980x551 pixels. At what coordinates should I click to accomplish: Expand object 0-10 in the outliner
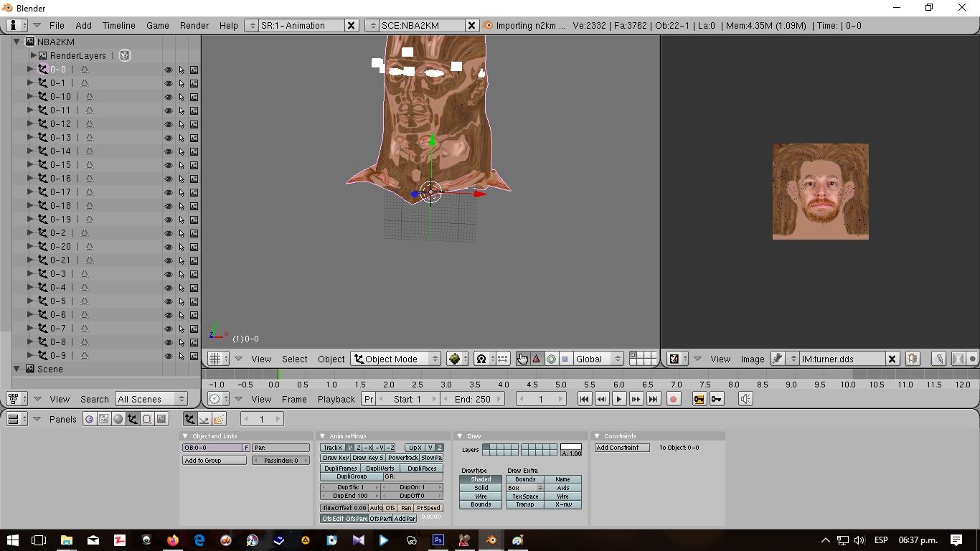coord(30,97)
